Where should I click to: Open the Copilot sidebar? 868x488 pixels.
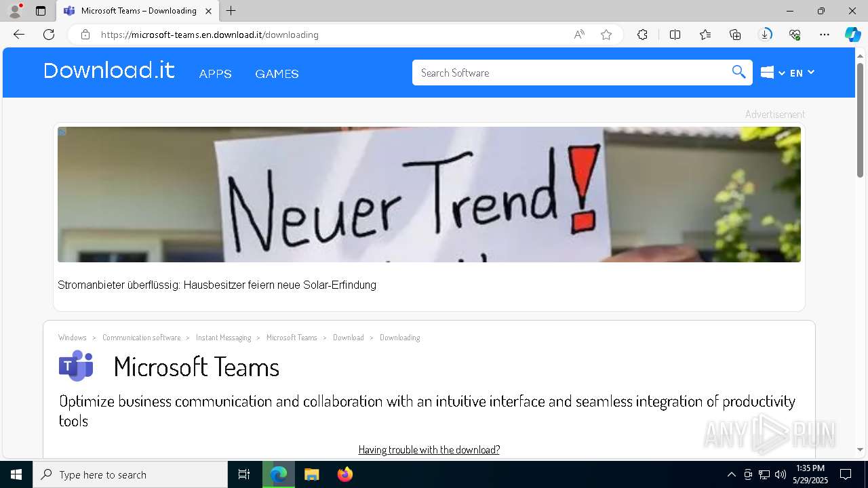coord(852,35)
